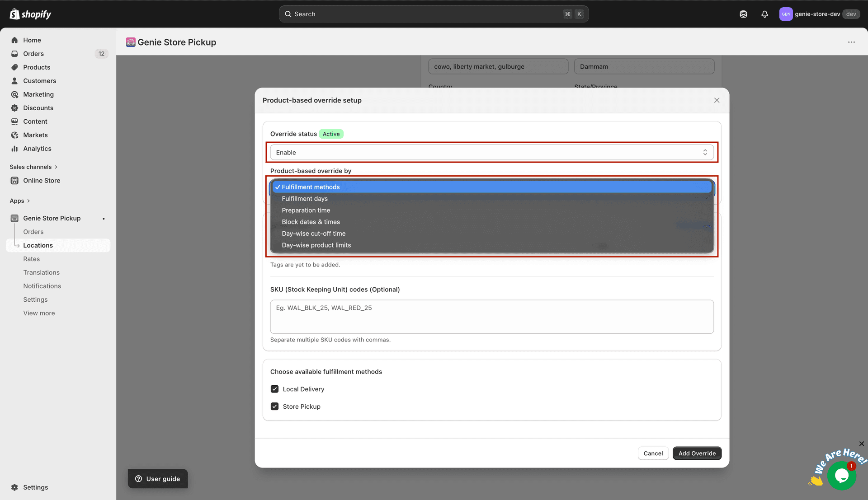Screen dimensions: 868x500
Task: Click the Settings gear icon at bottom left
Action: coord(14,487)
